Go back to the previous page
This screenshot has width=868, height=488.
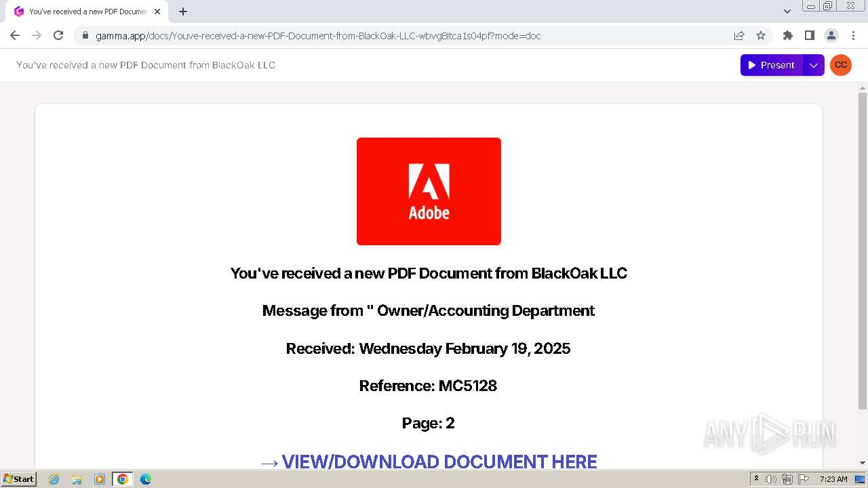click(15, 35)
